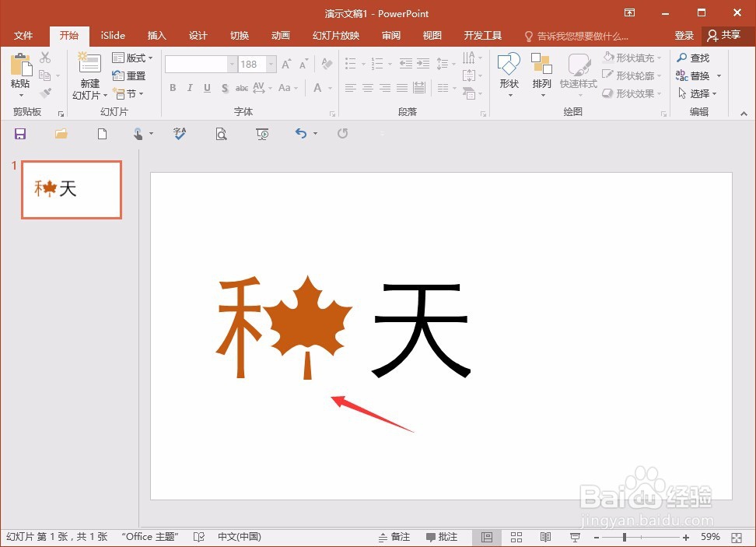Switch to the 设计 ribbon tab
This screenshot has height=547, width=756.
(x=198, y=35)
